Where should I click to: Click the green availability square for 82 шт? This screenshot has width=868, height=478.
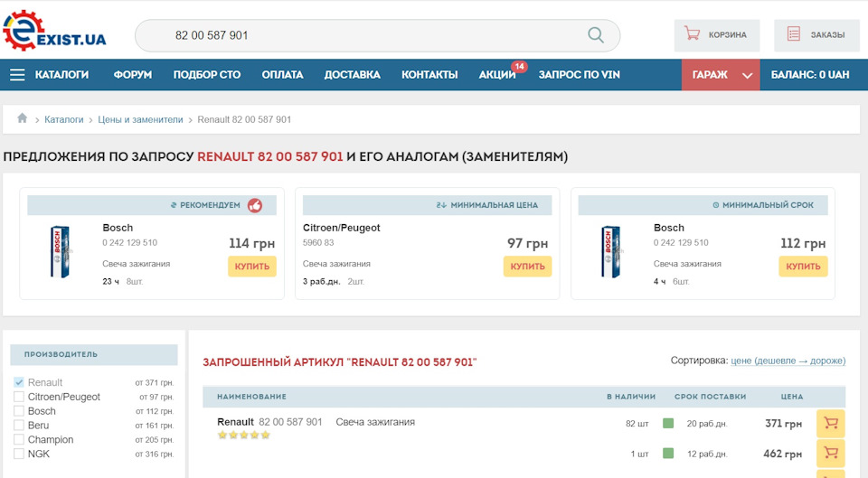(x=668, y=423)
